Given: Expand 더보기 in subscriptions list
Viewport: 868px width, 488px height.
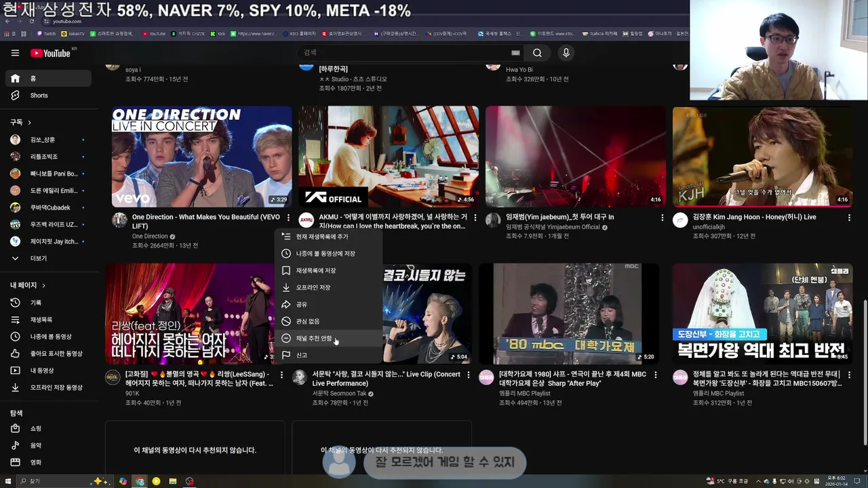Looking at the screenshot, I should (47, 258).
